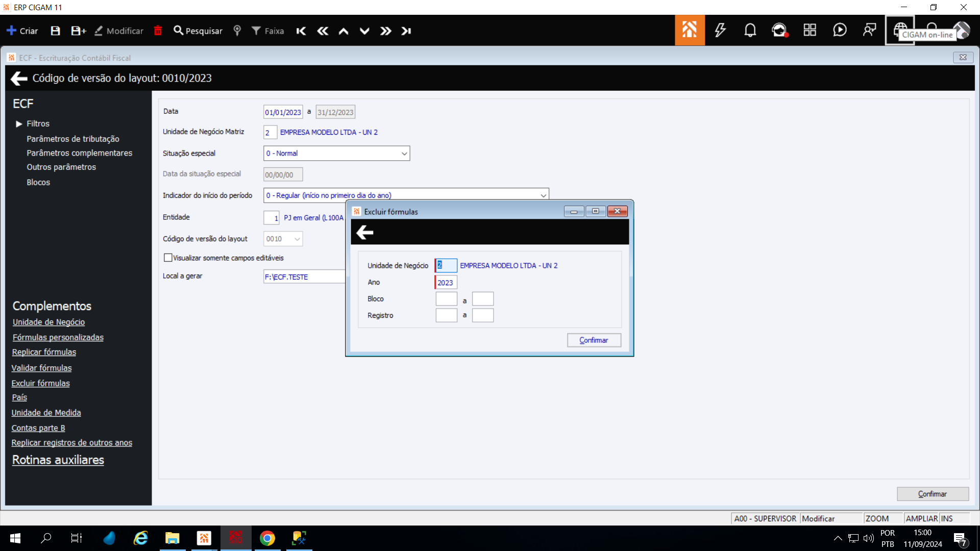Viewport: 980px width, 551px height.
Task: Click the red trash delete icon
Action: pos(158,31)
